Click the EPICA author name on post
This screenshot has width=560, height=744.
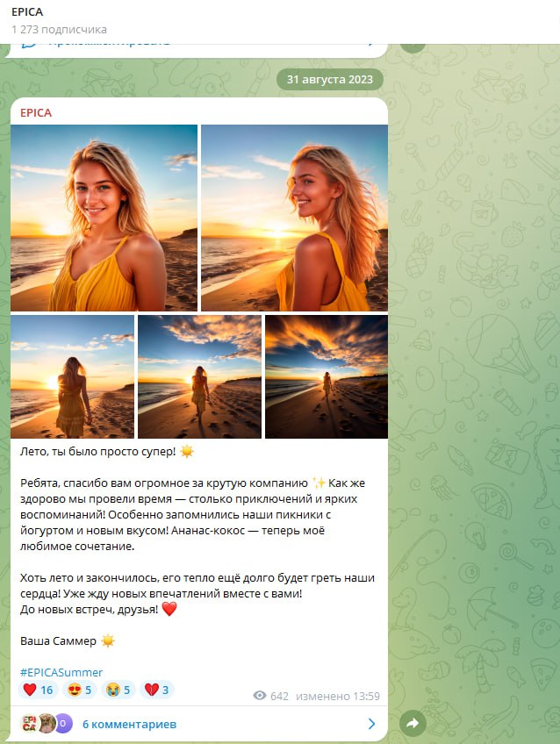pos(36,113)
